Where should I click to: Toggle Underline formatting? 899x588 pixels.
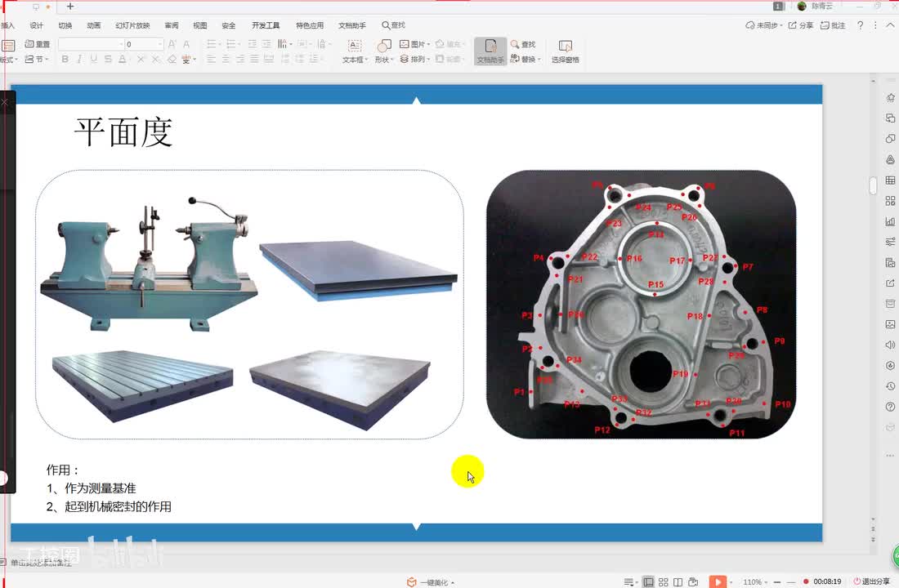click(x=93, y=59)
